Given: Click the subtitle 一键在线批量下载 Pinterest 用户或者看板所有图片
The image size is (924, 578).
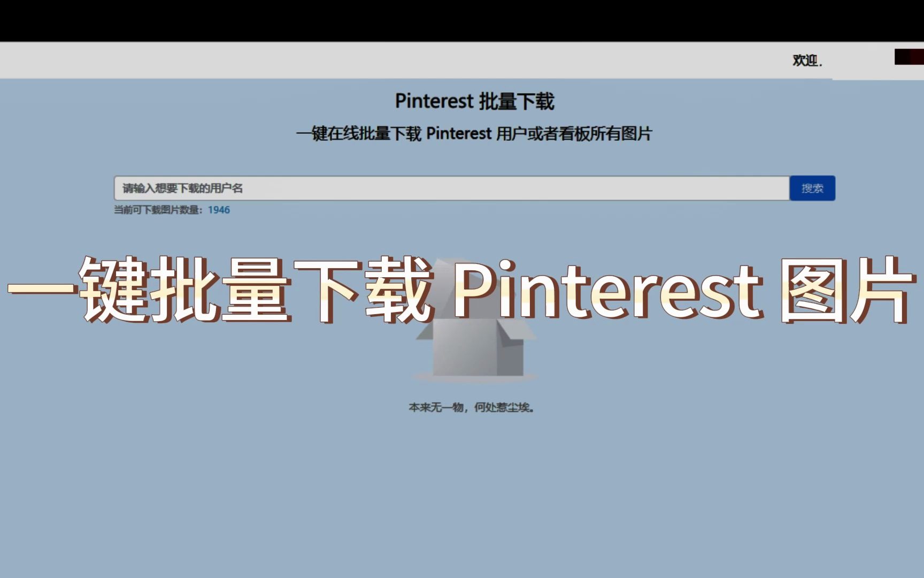Looking at the screenshot, I should 474,133.
